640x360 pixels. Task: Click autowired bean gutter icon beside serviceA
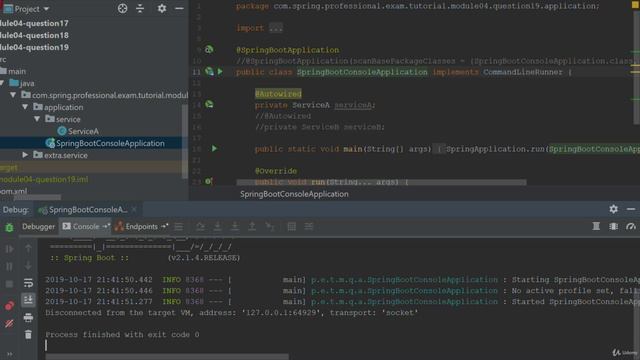coord(209,104)
